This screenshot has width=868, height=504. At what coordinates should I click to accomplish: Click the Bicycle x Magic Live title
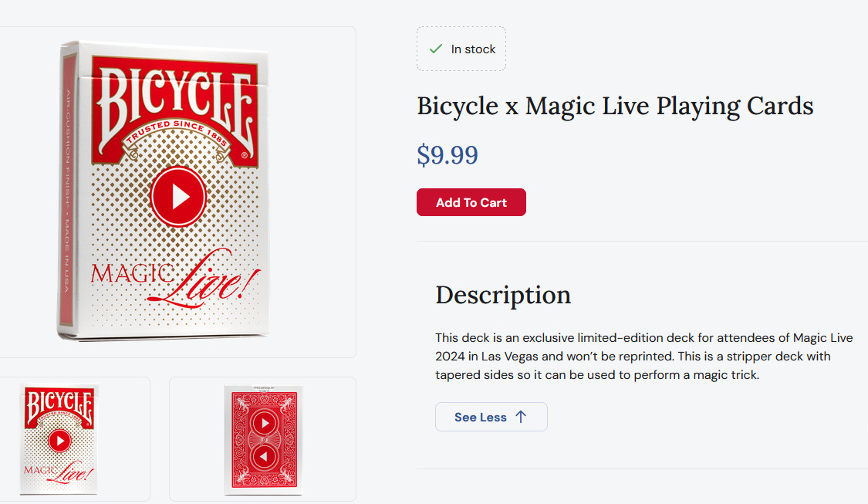click(615, 106)
